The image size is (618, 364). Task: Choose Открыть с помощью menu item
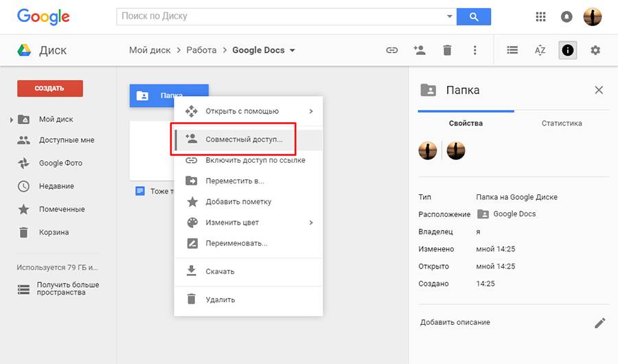point(249,111)
